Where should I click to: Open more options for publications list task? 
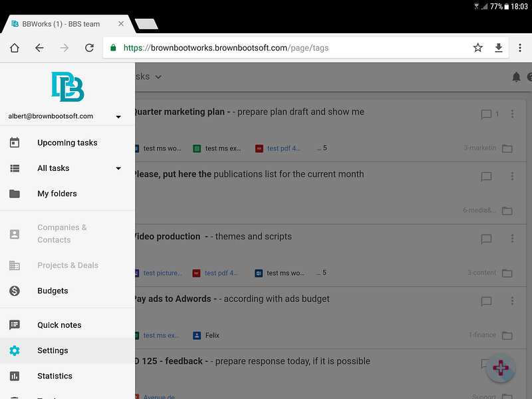click(x=512, y=176)
